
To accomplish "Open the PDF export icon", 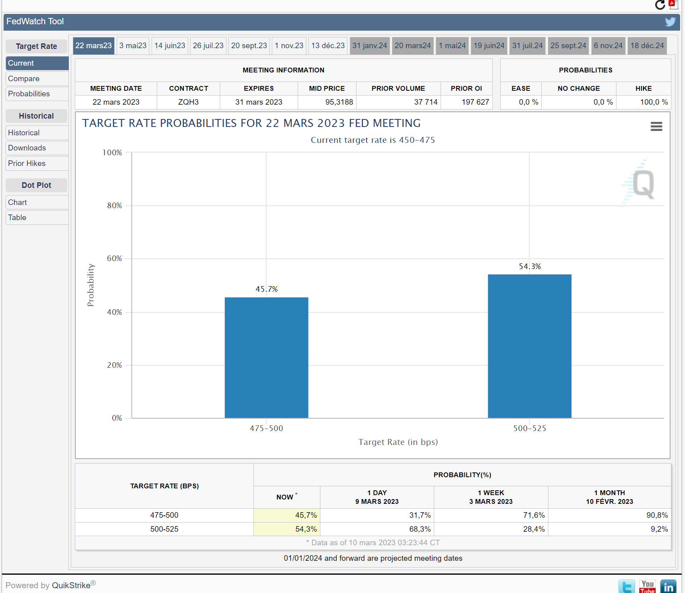I will click(x=673, y=4).
